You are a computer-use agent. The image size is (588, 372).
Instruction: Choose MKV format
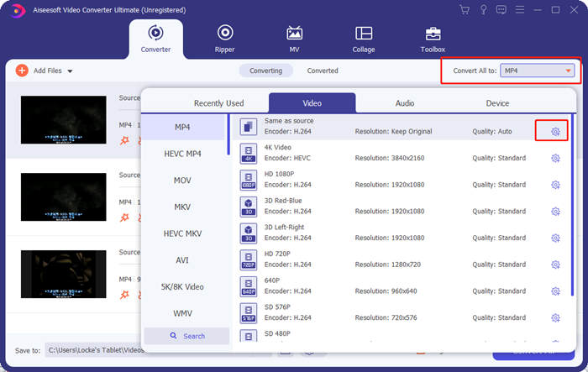coord(182,207)
